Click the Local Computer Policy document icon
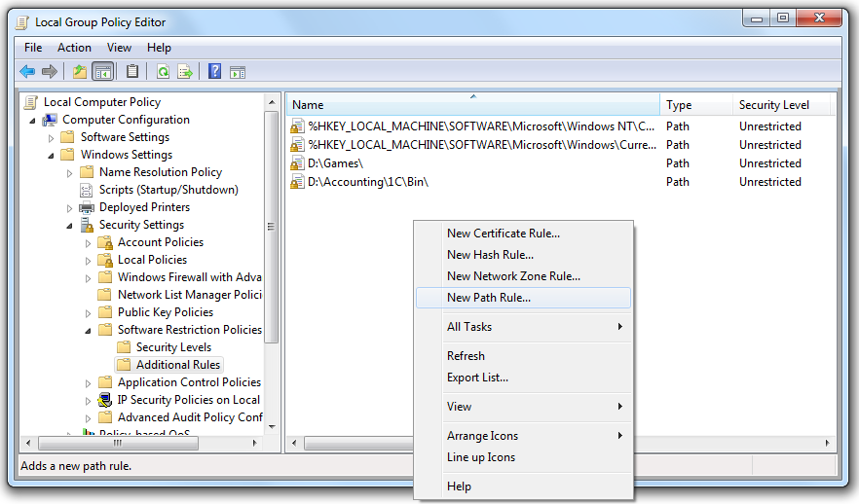This screenshot has height=504, width=859. point(32,102)
